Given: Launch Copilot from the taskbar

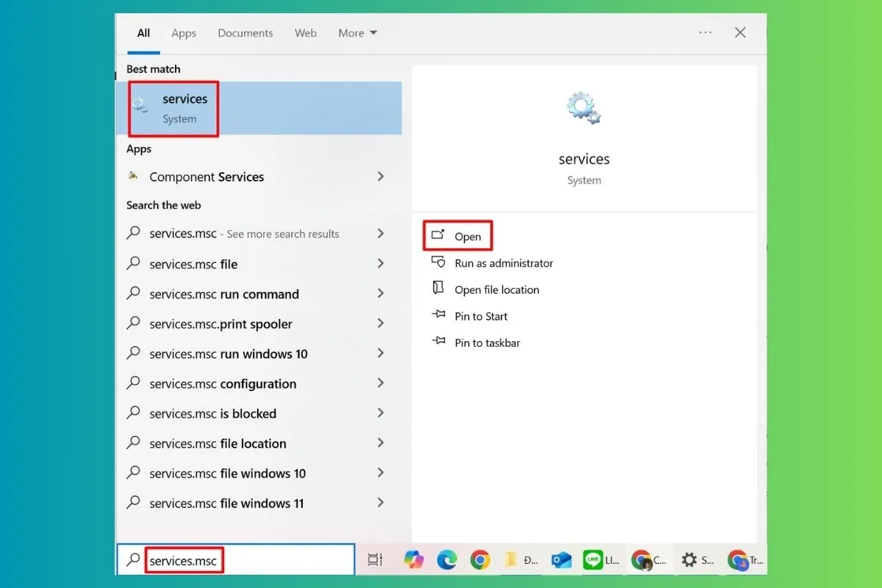Looking at the screenshot, I should pyautogui.click(x=414, y=560).
